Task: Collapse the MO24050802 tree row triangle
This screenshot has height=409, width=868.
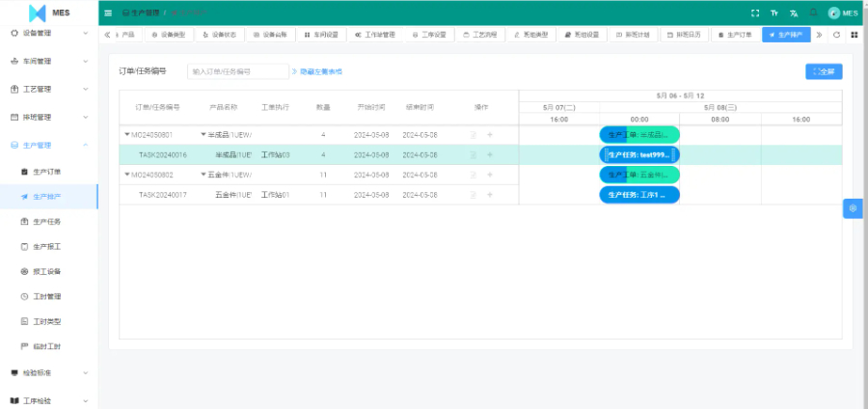Action: [126, 175]
